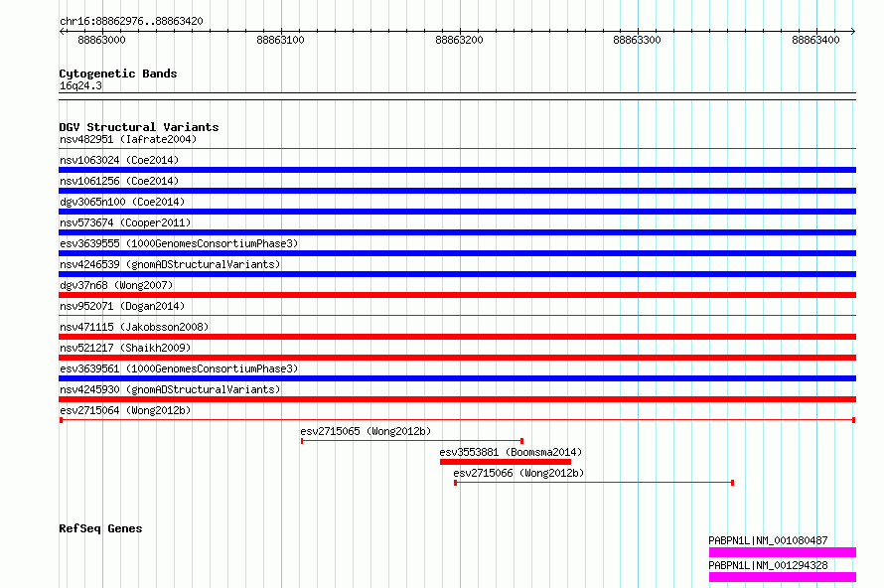Select the nsv521217 red variant bar
Image resolution: width=884 pixels, height=588 pixels.
[x=457, y=358]
